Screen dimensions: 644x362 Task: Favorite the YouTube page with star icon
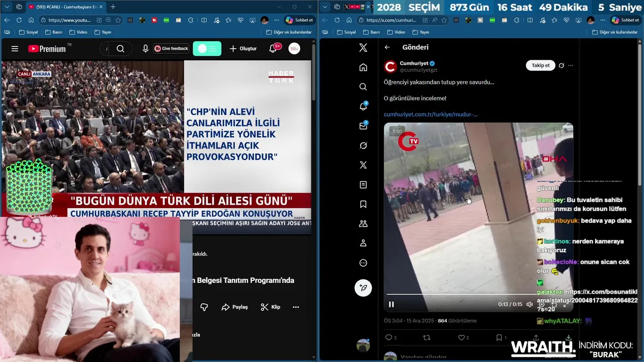pyautogui.click(x=118, y=20)
